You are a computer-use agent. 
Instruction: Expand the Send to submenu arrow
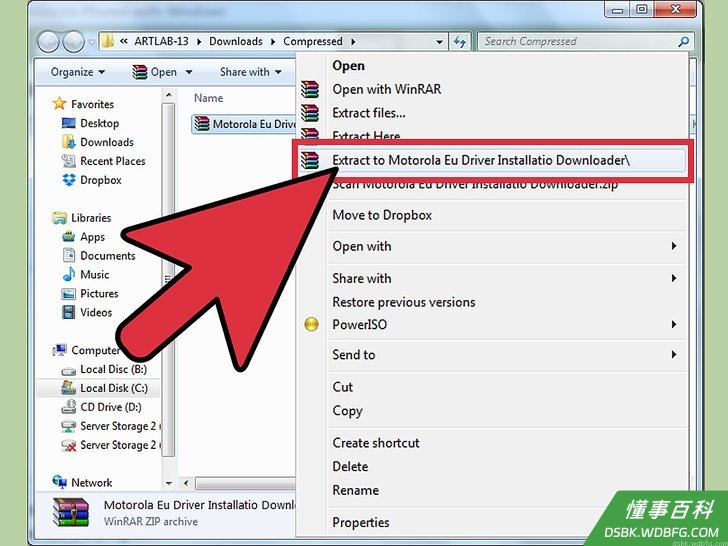click(674, 355)
